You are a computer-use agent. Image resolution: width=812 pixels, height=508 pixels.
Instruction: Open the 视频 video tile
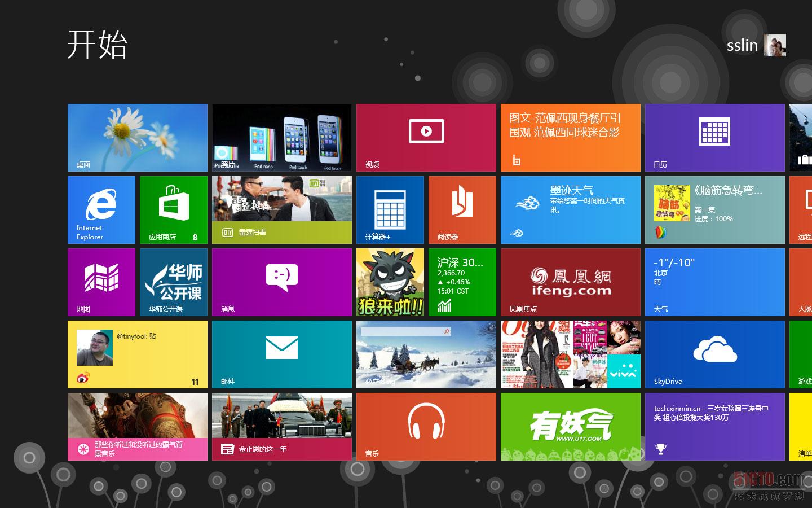[426, 138]
